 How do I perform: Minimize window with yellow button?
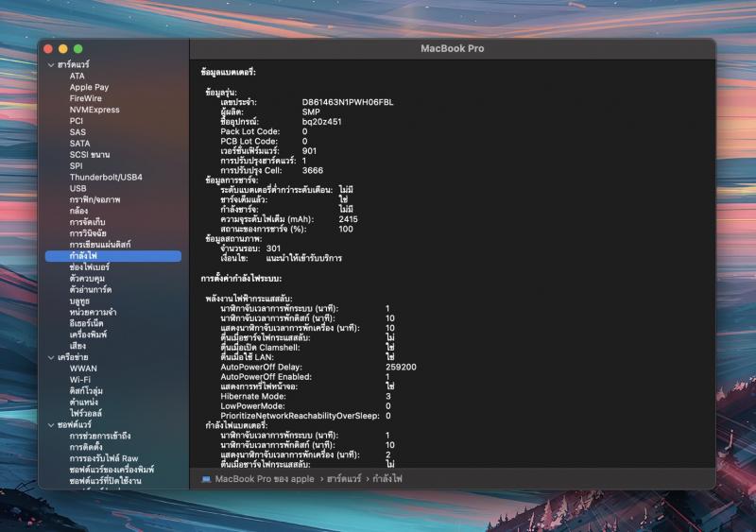tap(63, 49)
